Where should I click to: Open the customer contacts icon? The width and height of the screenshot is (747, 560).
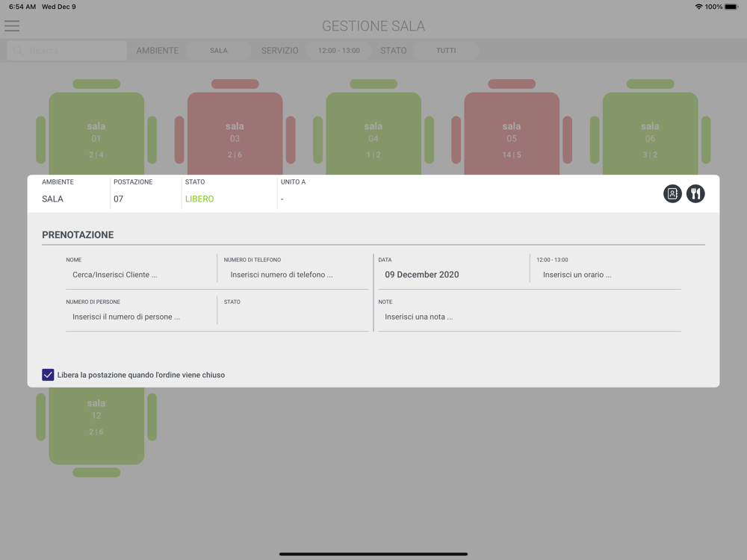(672, 194)
